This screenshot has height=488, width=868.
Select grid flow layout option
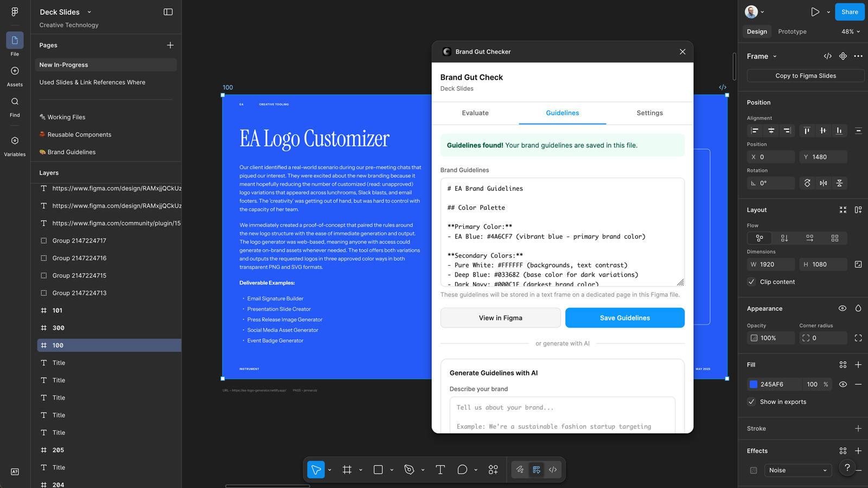[x=835, y=238]
